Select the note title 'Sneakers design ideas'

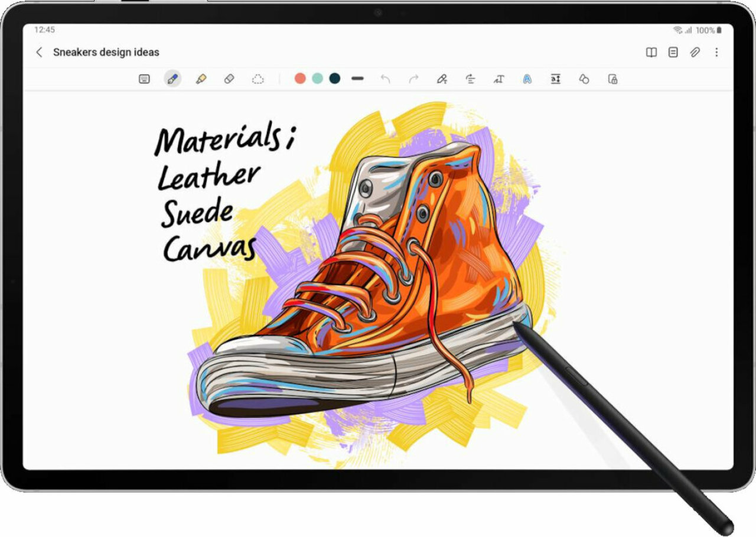click(x=106, y=52)
